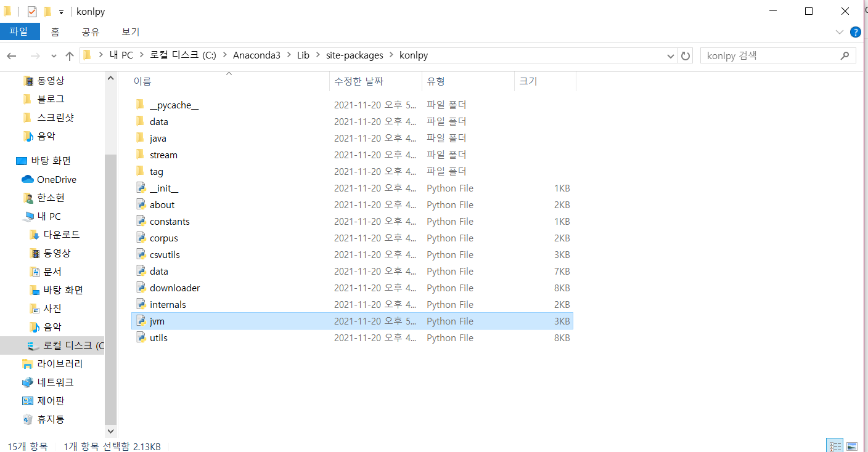Select 내 PC in the navigation pane
Image resolution: width=868 pixels, height=452 pixels.
tap(49, 216)
